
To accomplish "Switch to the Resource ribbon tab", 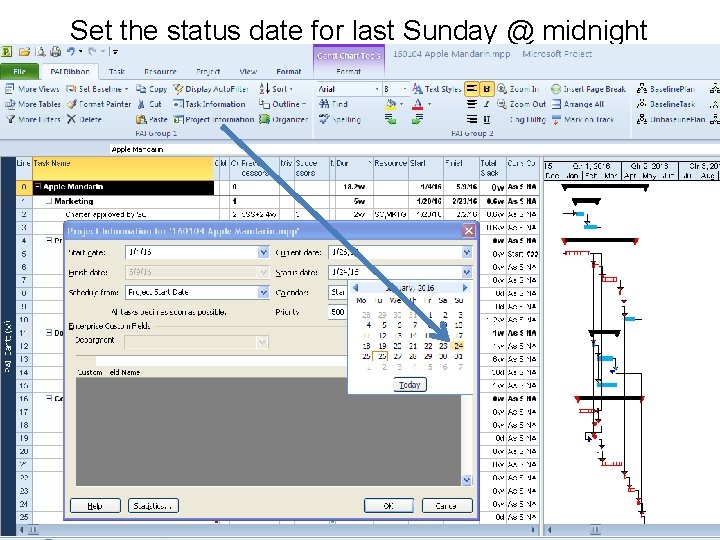I will click(160, 72).
